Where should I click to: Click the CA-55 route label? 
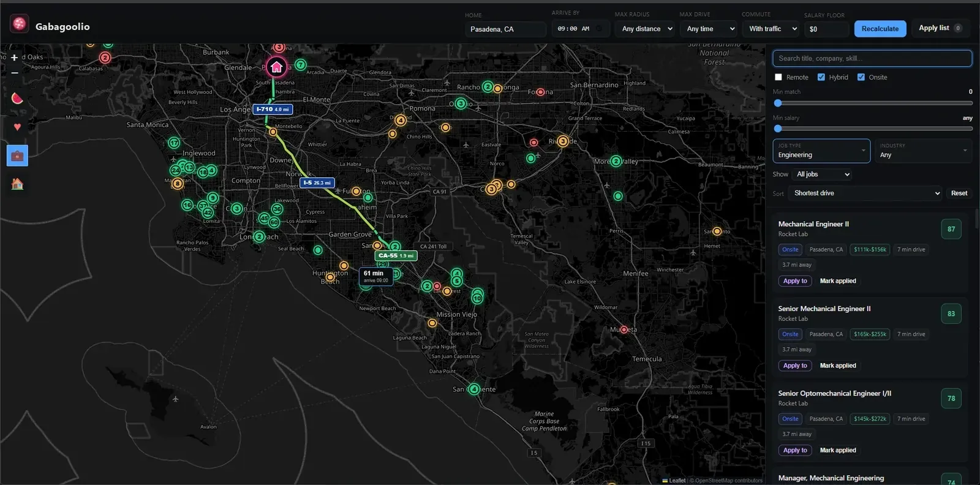[x=396, y=255]
